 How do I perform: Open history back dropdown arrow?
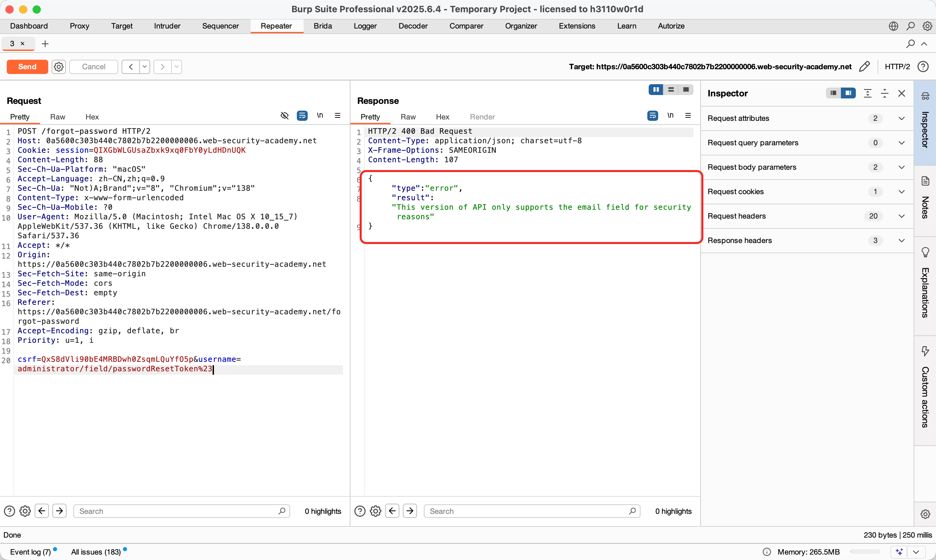point(144,67)
